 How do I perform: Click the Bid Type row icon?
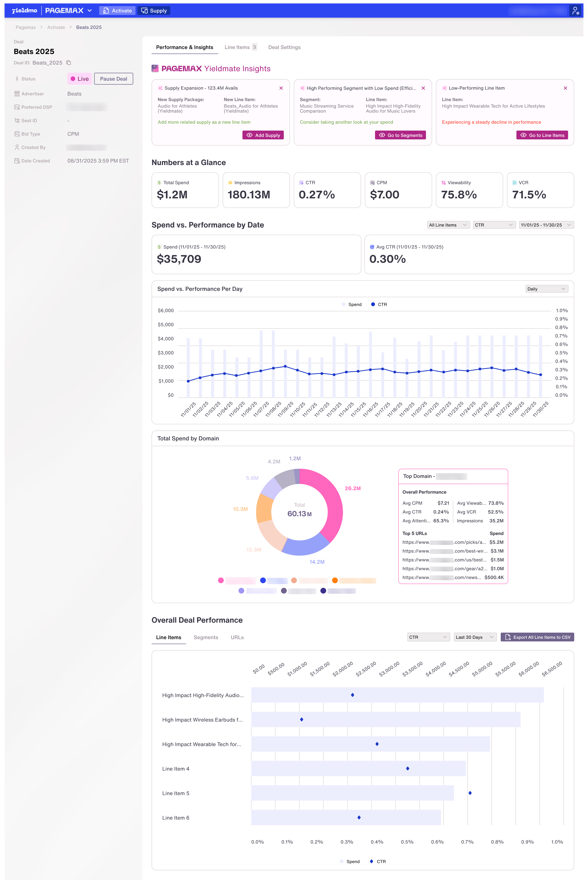(x=17, y=134)
